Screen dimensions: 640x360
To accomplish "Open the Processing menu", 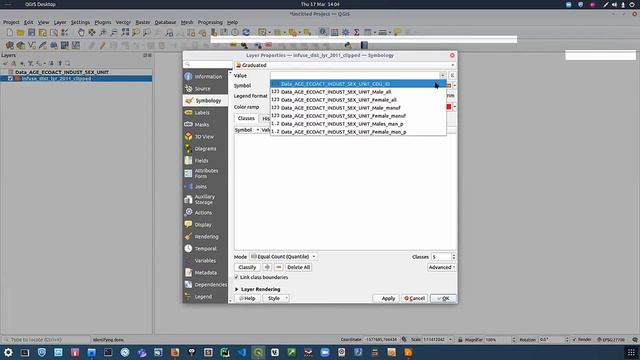I will pyautogui.click(x=210, y=22).
